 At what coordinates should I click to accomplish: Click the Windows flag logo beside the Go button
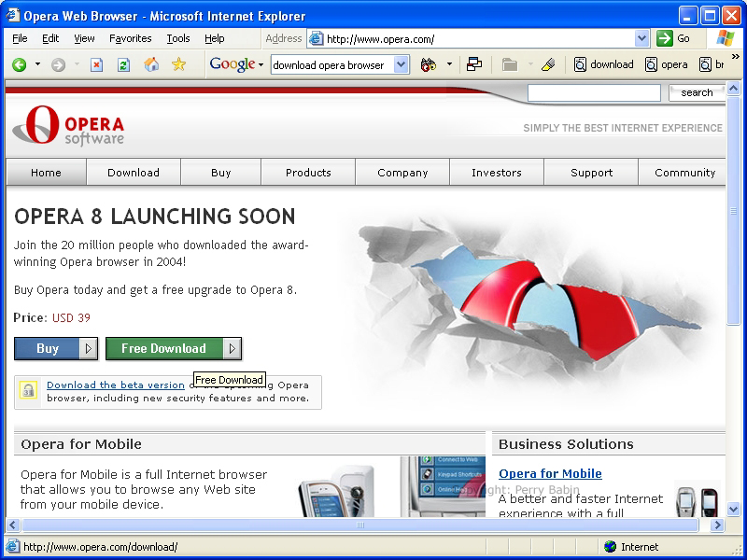(726, 38)
